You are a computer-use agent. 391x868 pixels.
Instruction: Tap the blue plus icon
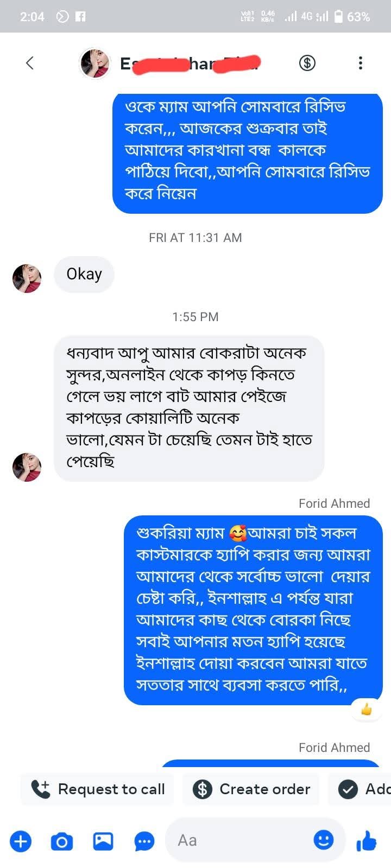pos(21,841)
